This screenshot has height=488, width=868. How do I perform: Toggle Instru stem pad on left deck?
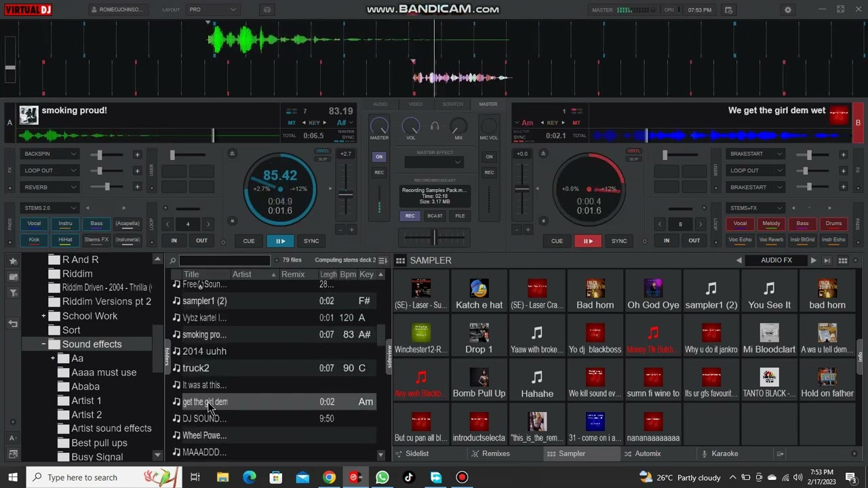point(65,223)
